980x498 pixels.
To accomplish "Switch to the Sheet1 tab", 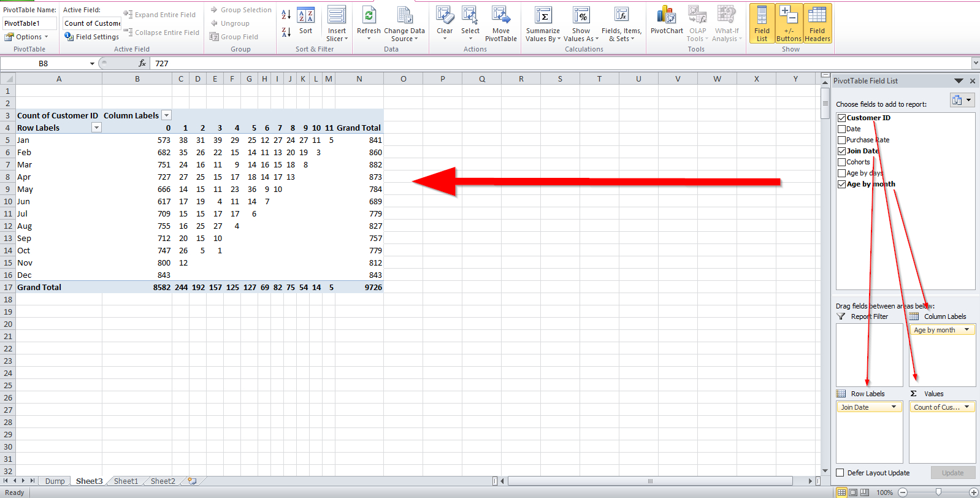I will point(126,481).
